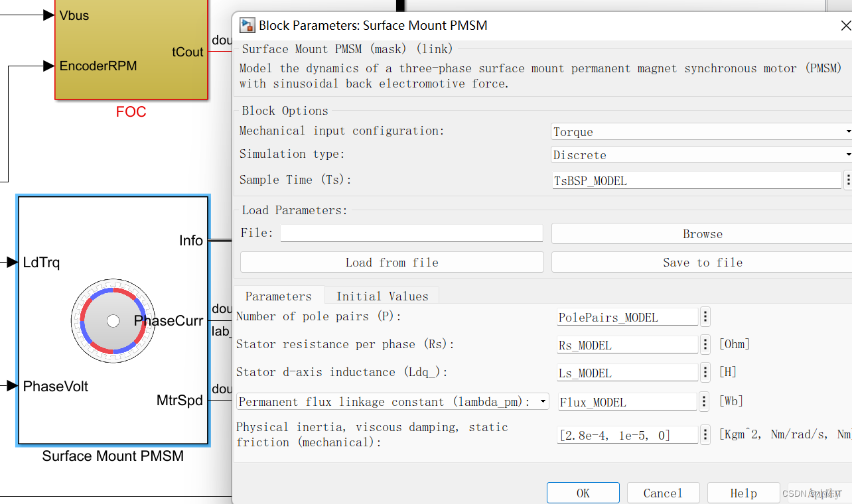This screenshot has height=504, width=852.
Task: Open options menu beside Ls_MODEL field
Action: coord(705,373)
